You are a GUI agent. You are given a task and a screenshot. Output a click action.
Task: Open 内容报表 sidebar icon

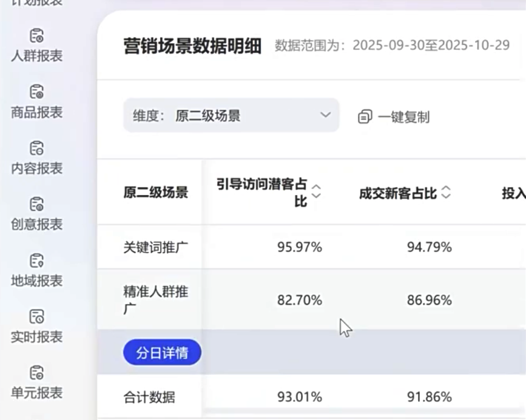tap(37, 148)
